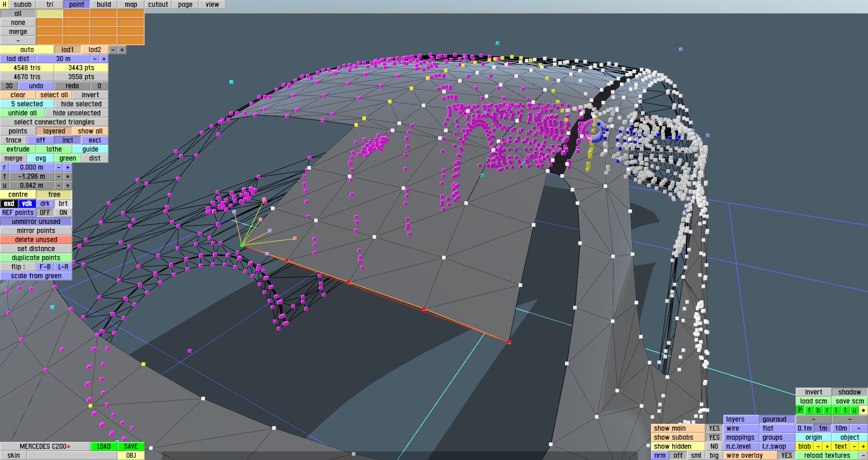Viewport: 868px width, 460px height.
Task: Open the map mode tab
Action: 131,5
